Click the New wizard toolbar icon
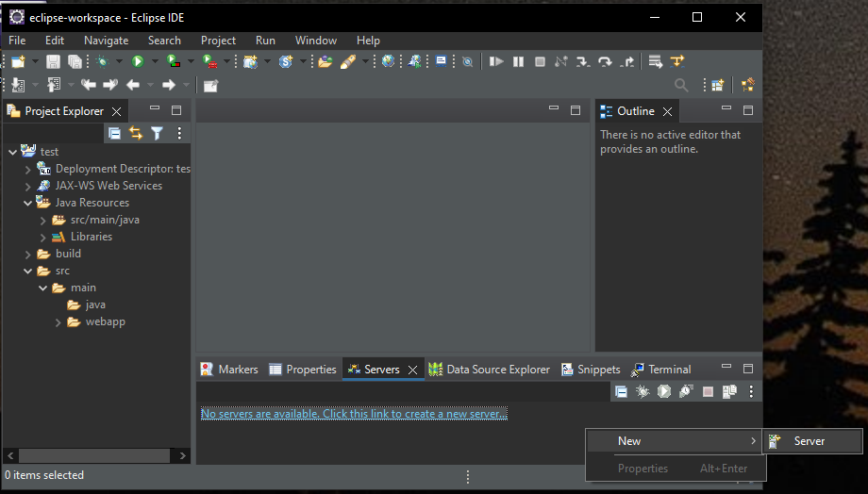The width and height of the screenshot is (868, 494). [x=18, y=61]
